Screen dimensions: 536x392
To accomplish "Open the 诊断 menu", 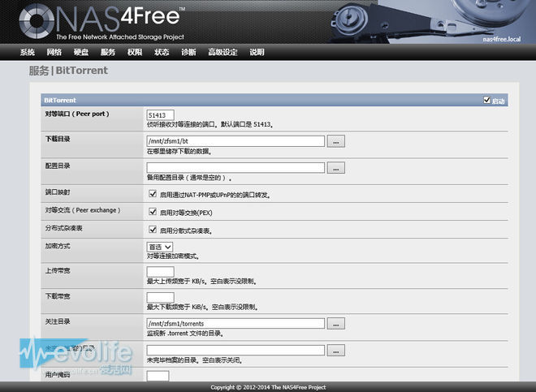I will 188,52.
